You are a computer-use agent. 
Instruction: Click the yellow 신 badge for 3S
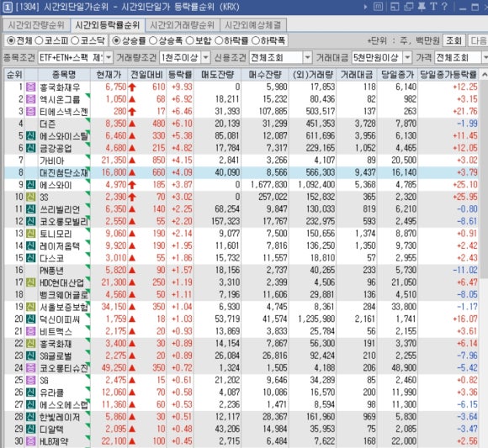point(30,197)
